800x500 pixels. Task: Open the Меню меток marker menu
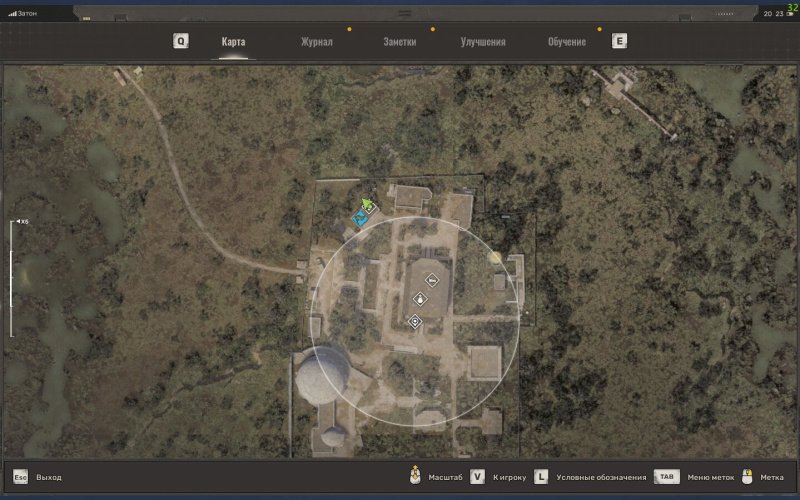pos(667,477)
